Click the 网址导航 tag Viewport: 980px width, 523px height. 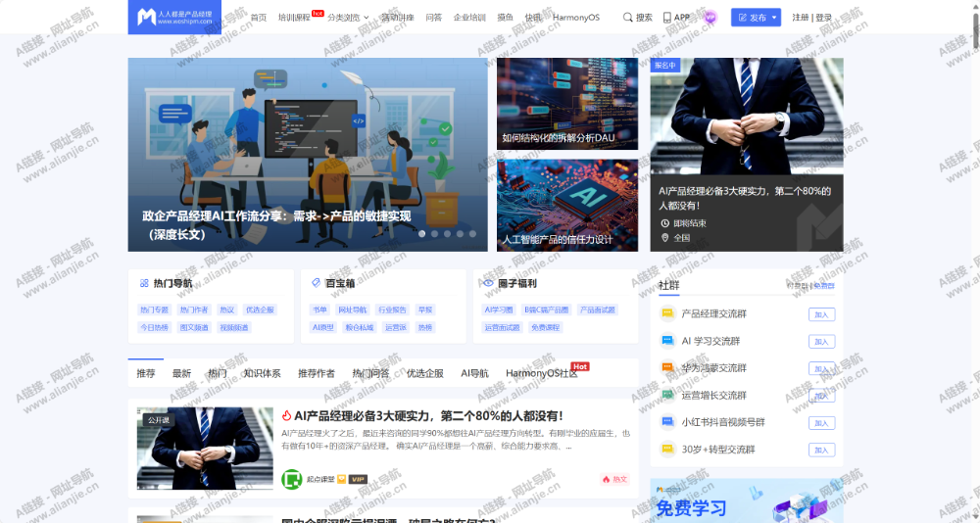pos(353,309)
